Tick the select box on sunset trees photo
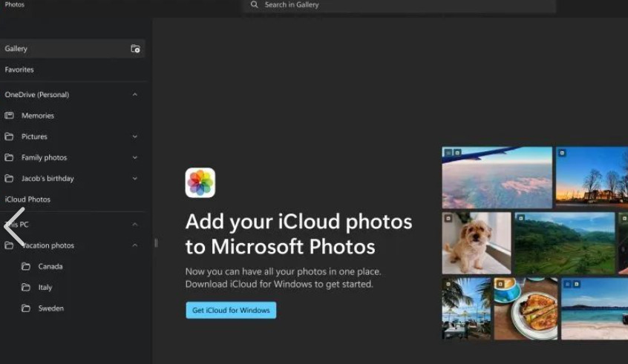 tap(563, 153)
